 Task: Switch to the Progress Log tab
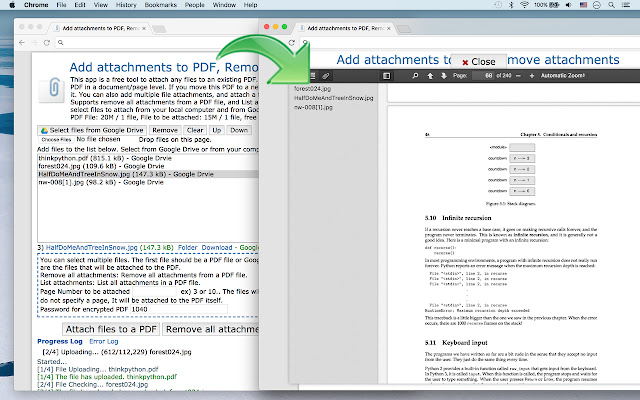60,342
